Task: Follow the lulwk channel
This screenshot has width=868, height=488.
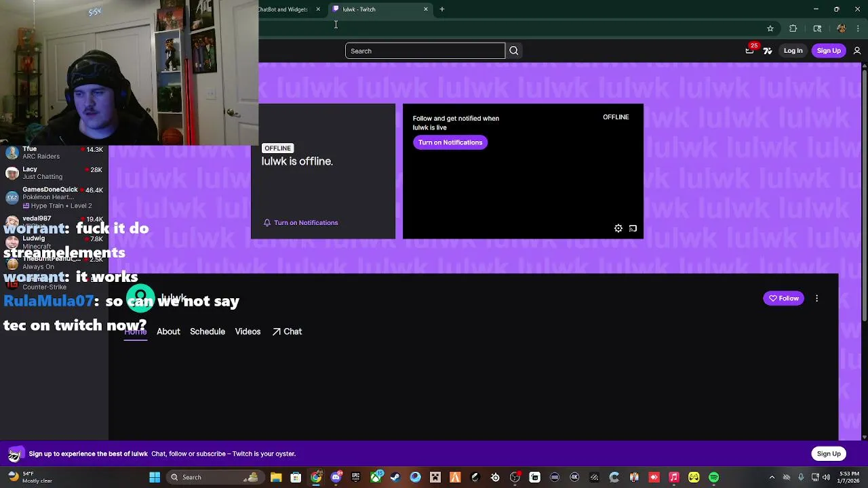Action: (784, 298)
